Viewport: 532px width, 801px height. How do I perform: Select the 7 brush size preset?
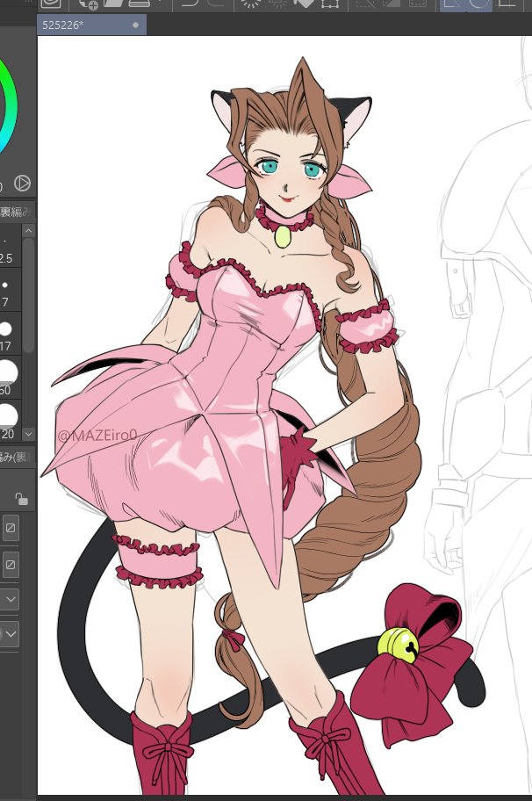(11, 290)
